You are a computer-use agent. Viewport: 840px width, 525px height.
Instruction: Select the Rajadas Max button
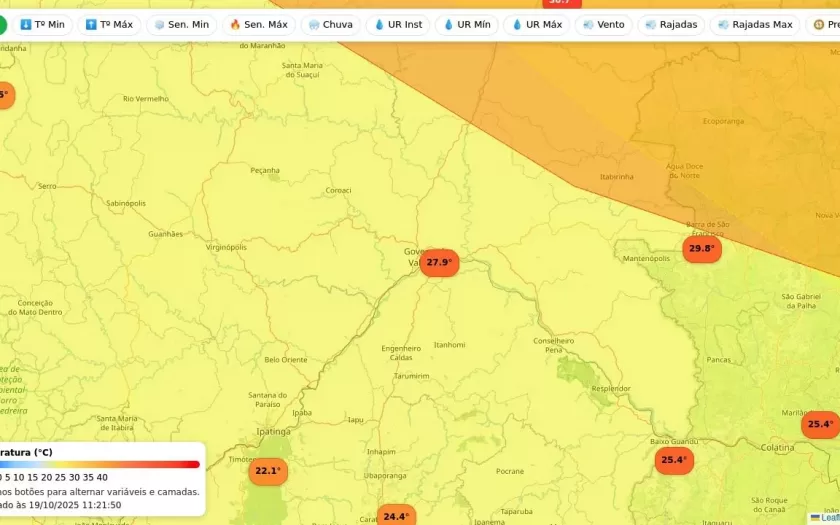(754, 24)
